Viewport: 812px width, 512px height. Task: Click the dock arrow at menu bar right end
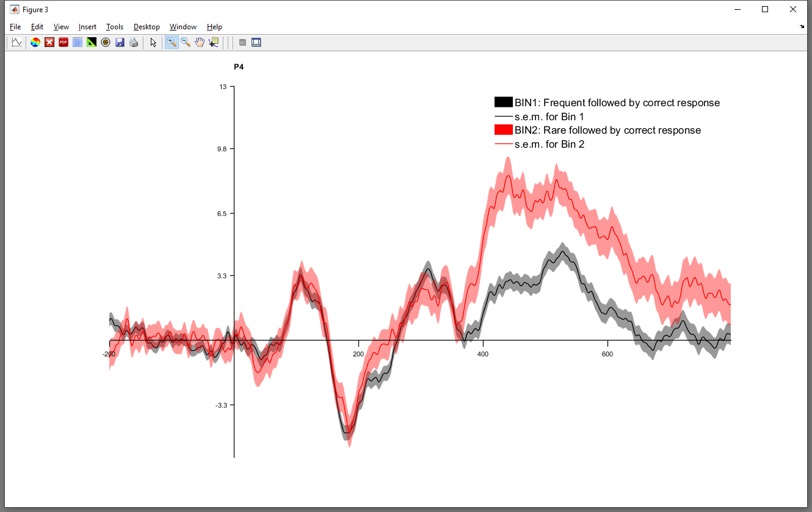pos(802,27)
